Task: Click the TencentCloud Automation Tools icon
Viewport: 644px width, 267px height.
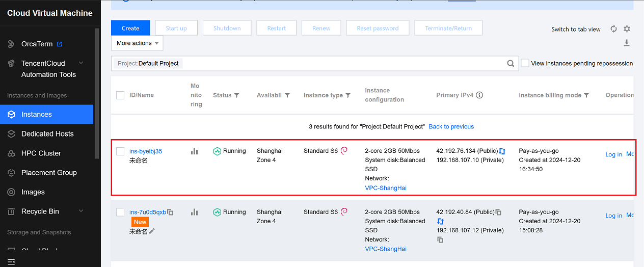Action: click(x=11, y=64)
